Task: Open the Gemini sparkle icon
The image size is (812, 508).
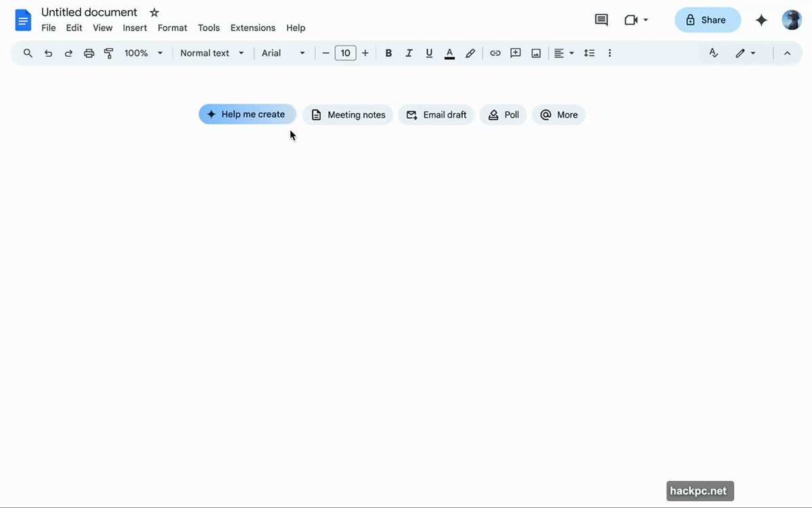Action: click(x=761, y=20)
